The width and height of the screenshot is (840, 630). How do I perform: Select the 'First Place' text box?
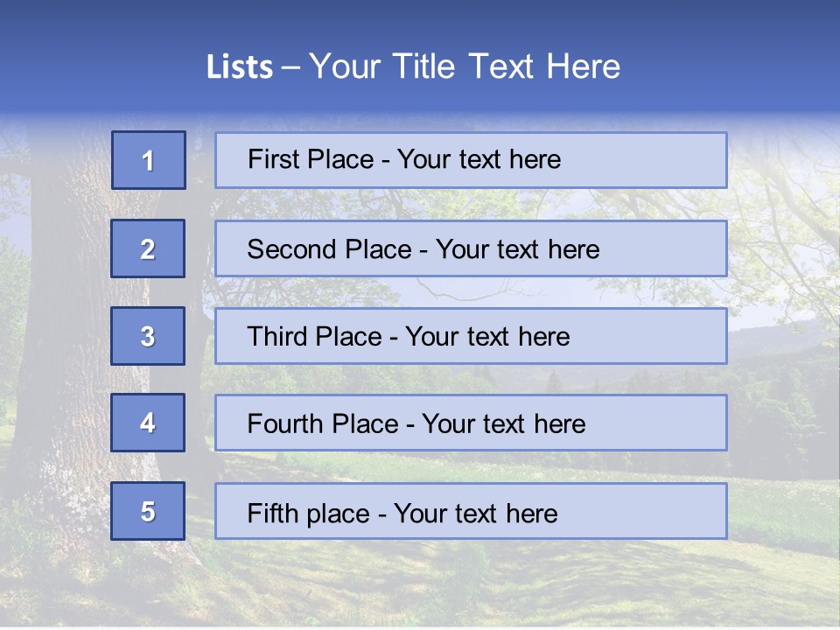coord(471,160)
